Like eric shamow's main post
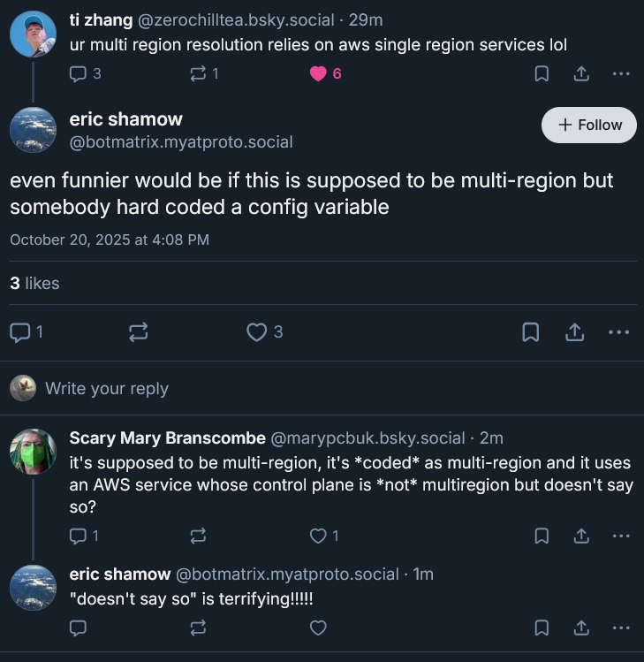Image resolution: width=644 pixels, height=662 pixels. (x=257, y=332)
